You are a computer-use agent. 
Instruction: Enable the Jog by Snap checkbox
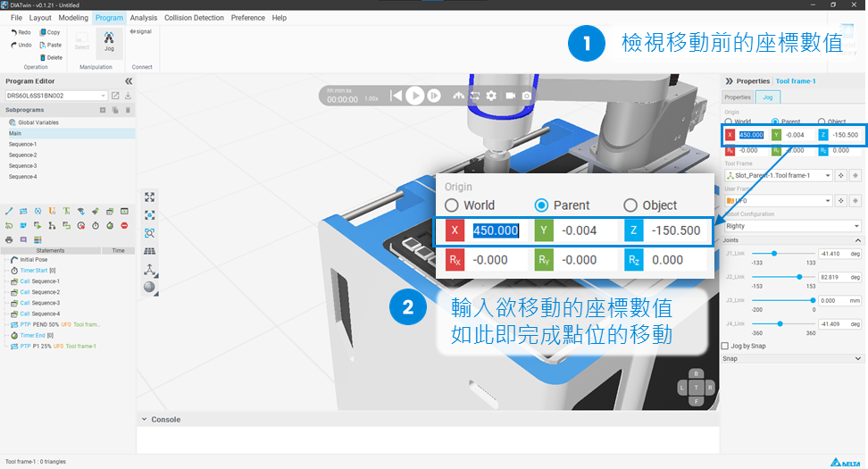point(724,346)
